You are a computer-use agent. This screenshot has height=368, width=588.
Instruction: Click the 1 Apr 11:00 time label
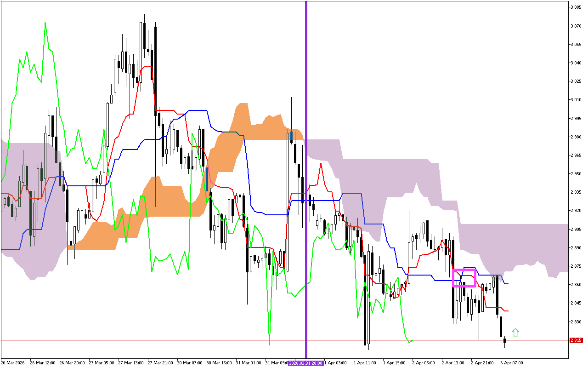click(x=365, y=363)
